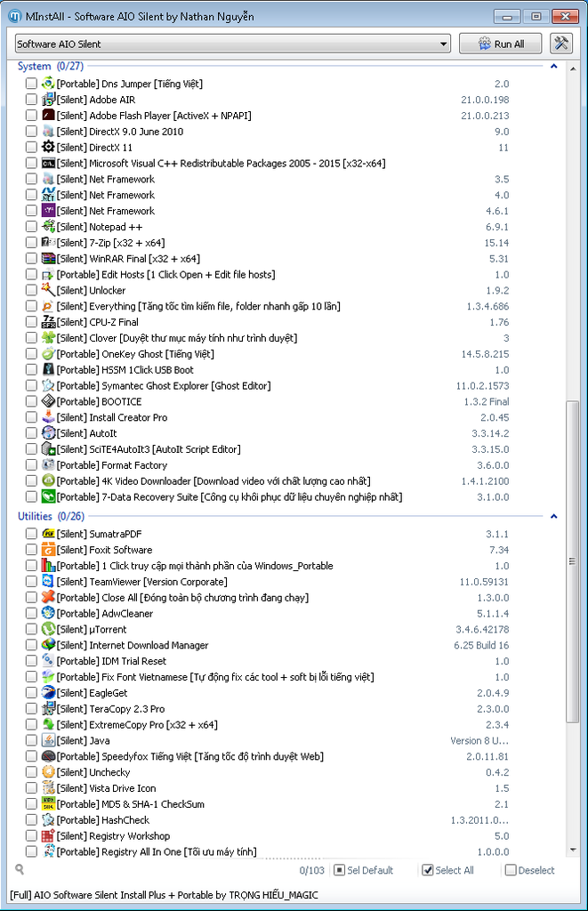Check the Everything search tool checkbox

31,306
